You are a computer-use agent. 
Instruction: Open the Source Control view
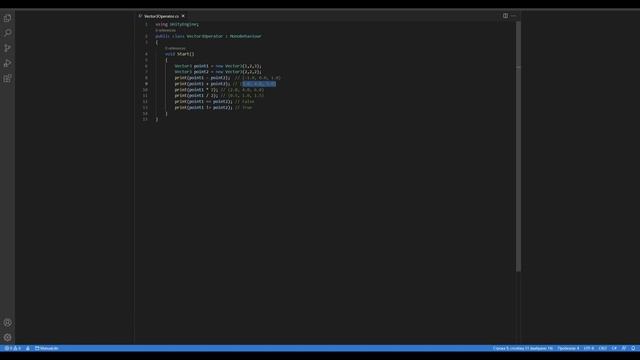click(7, 48)
